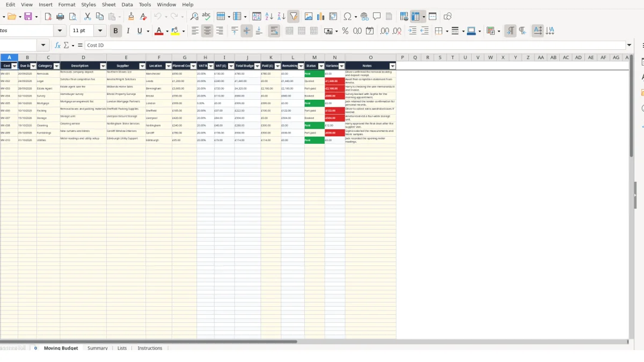Insert a hyperlink using the globe icon
Viewport: 644px width, 362px height.
click(364, 17)
